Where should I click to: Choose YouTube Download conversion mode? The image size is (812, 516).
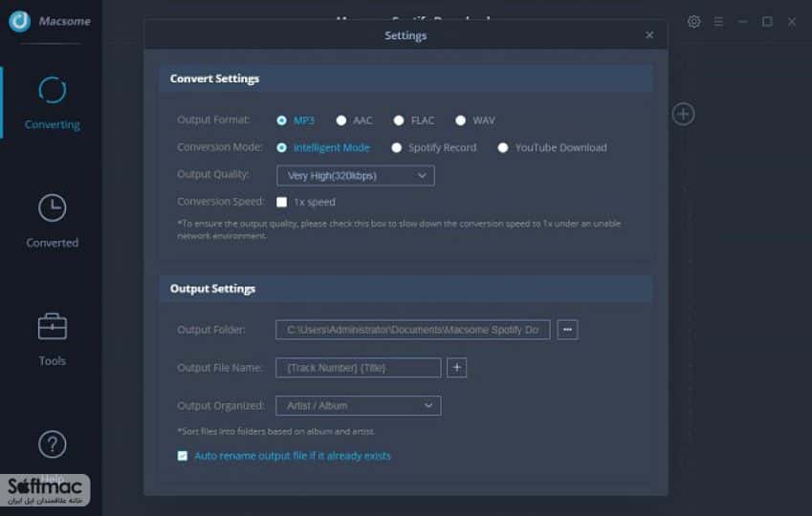502,147
